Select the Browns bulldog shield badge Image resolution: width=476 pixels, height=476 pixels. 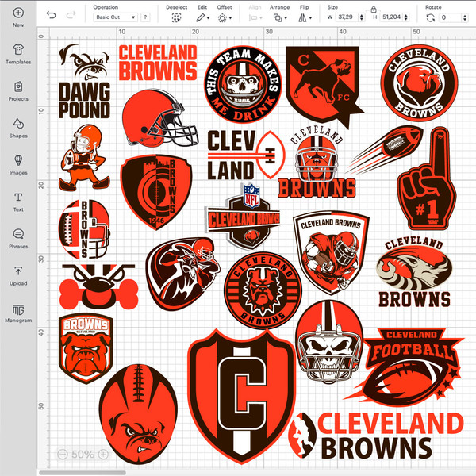click(86, 348)
